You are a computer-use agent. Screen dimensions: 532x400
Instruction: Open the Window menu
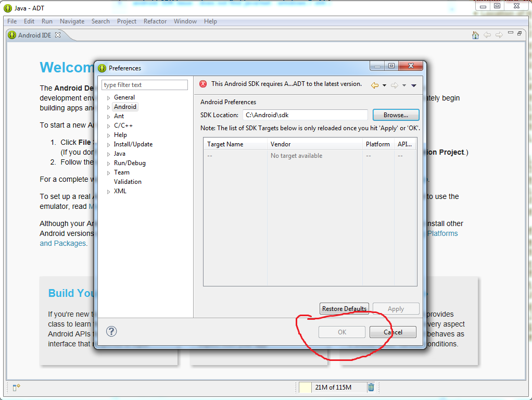coord(185,21)
